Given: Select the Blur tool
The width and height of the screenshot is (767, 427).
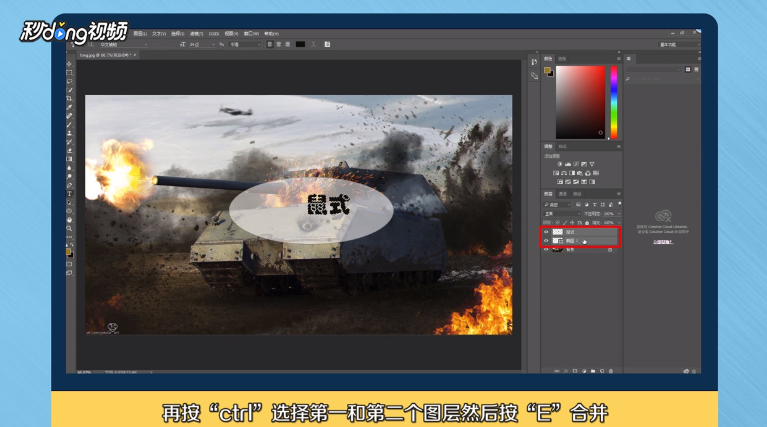Looking at the screenshot, I should point(69,168).
